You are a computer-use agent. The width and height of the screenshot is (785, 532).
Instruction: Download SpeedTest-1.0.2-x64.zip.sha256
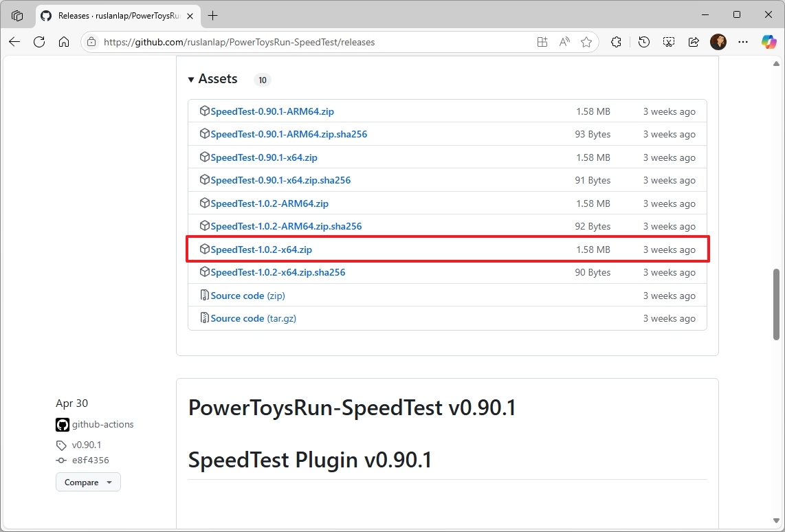tap(278, 272)
